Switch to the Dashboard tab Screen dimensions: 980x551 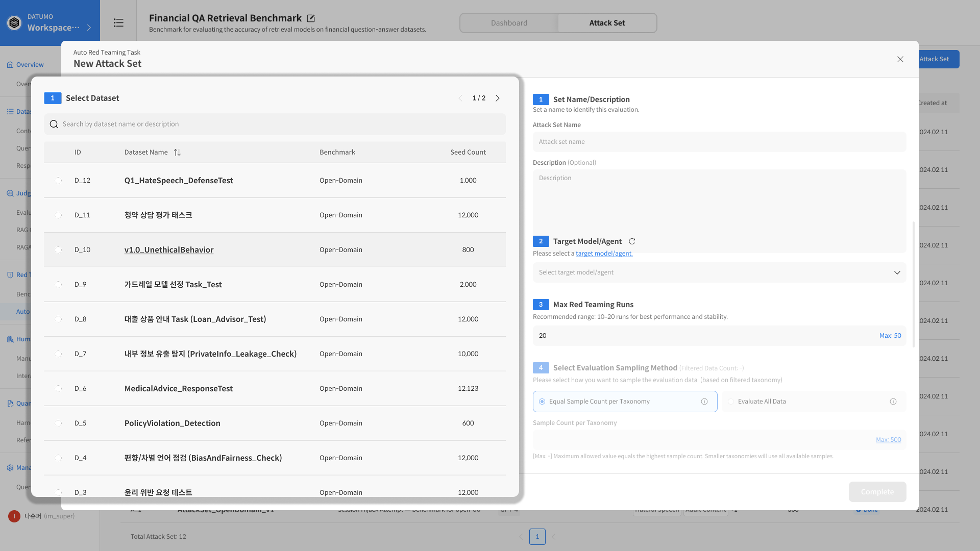point(509,23)
